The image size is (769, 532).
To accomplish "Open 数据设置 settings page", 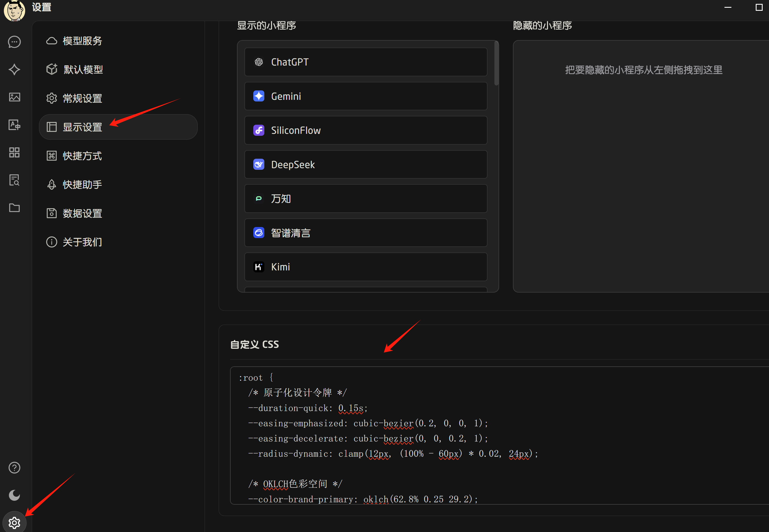I will (x=118, y=213).
